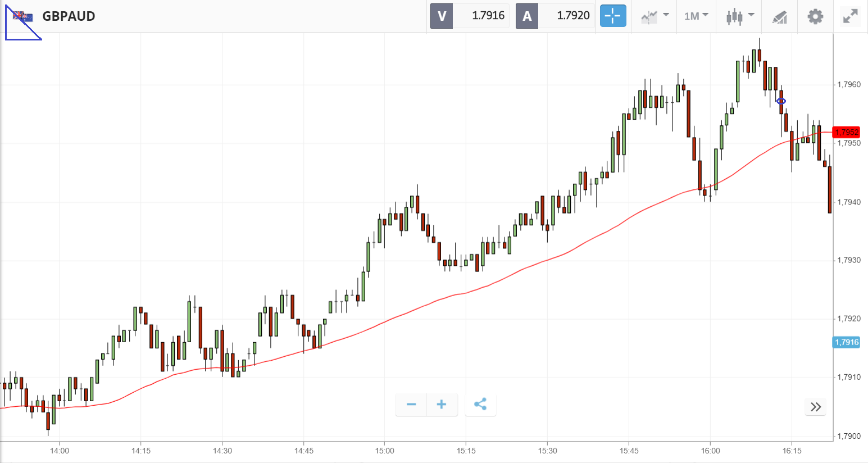Open chart settings gear
The width and height of the screenshot is (868, 463).
point(815,16)
